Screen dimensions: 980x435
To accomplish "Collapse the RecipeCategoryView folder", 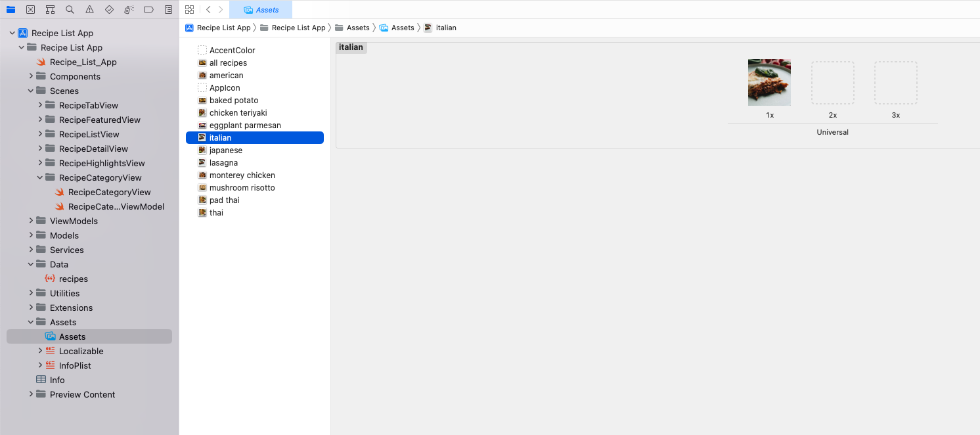I will click(40, 177).
